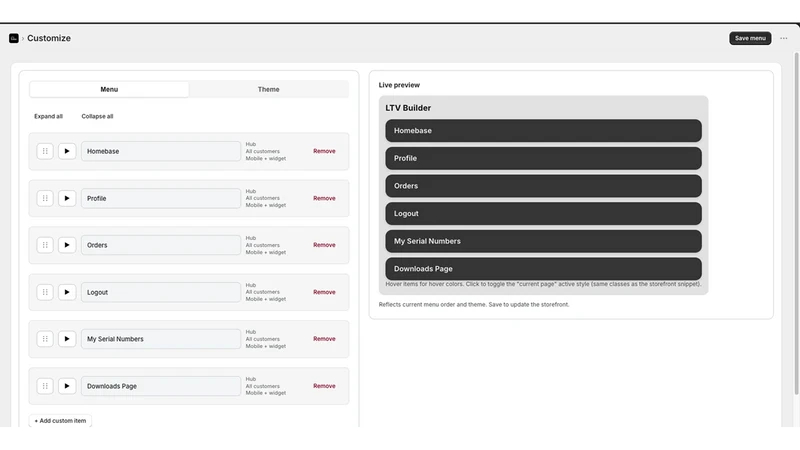This screenshot has width=800, height=450.
Task: Edit the My Serial Numbers label field
Action: point(161,339)
